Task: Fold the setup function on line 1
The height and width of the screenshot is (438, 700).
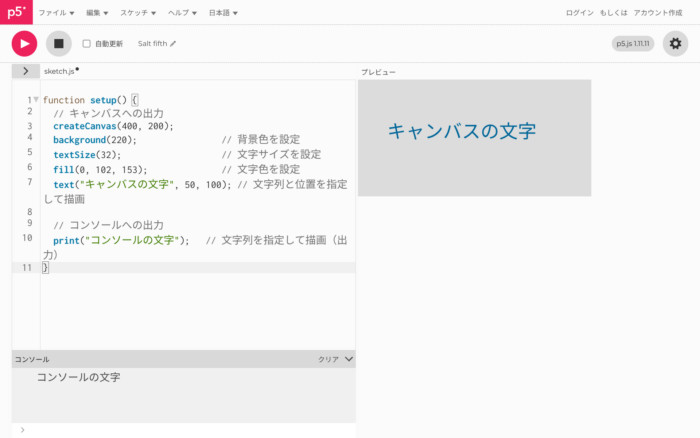Action: 37,100
